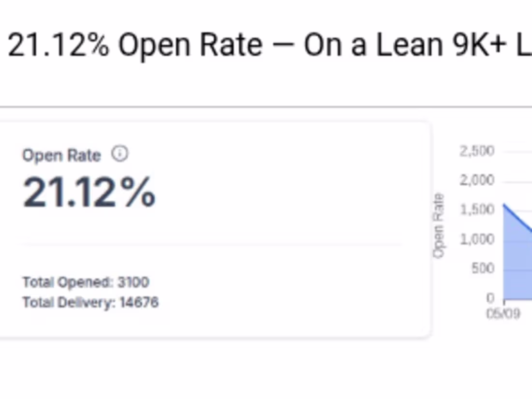Click the divider line inside the card
Screen dimensions: 532x399
coord(212,245)
